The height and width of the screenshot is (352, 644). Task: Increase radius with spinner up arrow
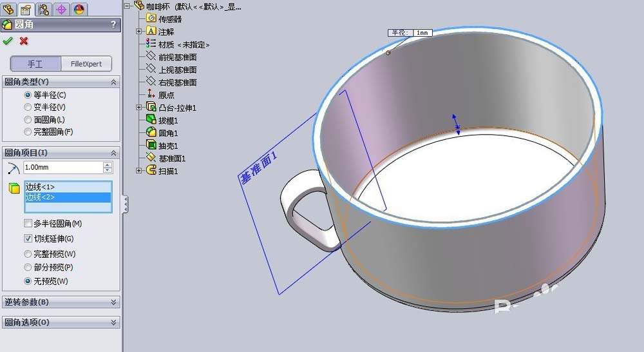tap(108, 165)
